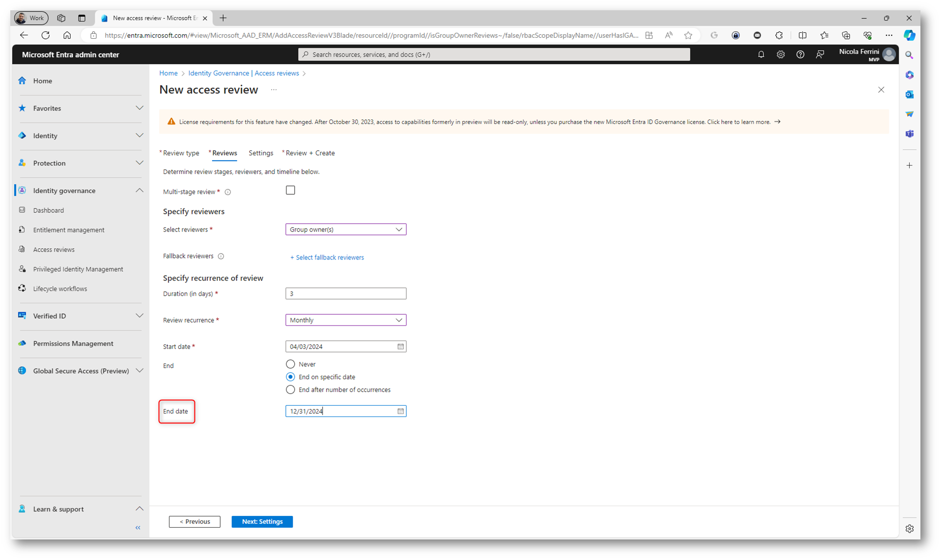941x560 pixels.
Task: Go to Home breadcrumb link
Action: 168,73
